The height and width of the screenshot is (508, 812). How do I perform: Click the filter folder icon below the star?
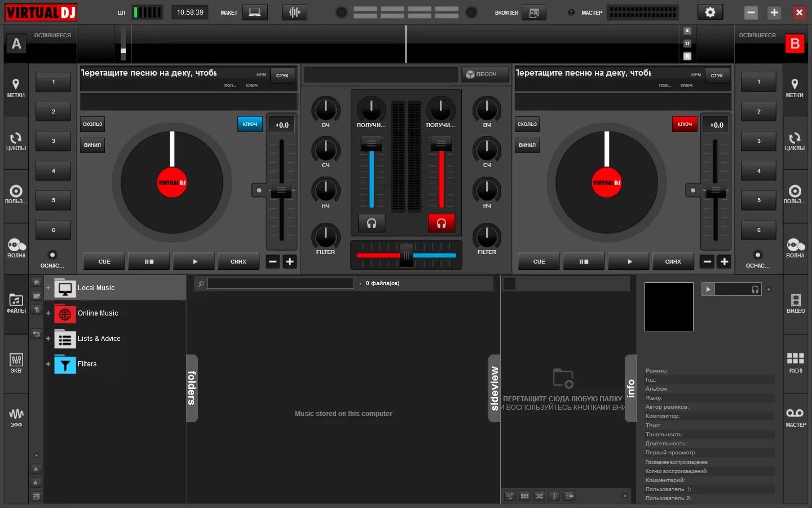tap(36, 310)
